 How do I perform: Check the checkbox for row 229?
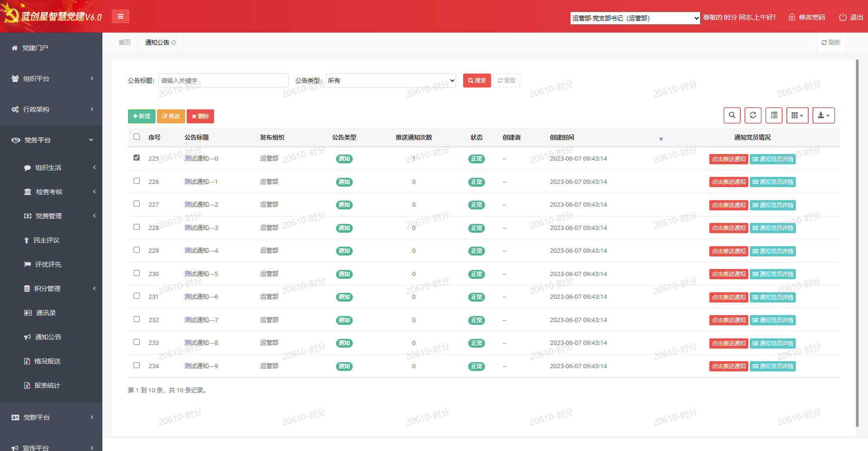(x=136, y=250)
